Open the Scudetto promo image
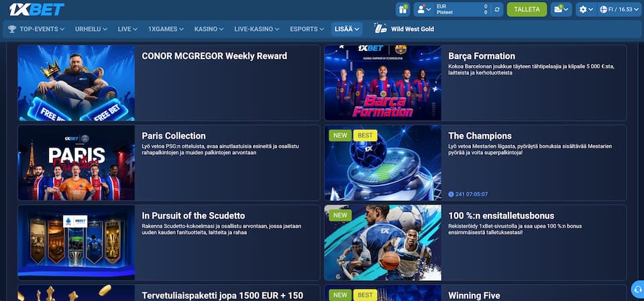Screen dimensions: 644x301 coord(76,243)
